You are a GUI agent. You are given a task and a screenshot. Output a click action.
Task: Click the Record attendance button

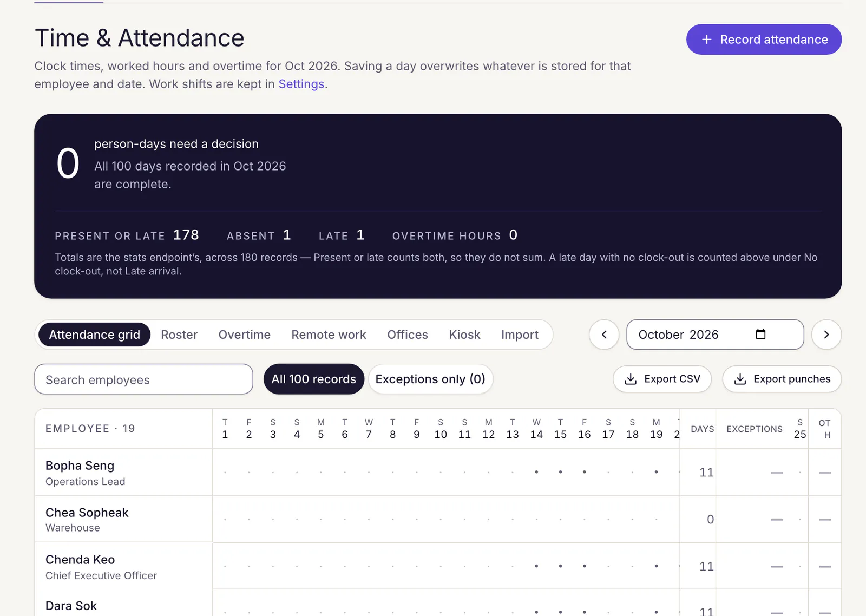coord(764,40)
